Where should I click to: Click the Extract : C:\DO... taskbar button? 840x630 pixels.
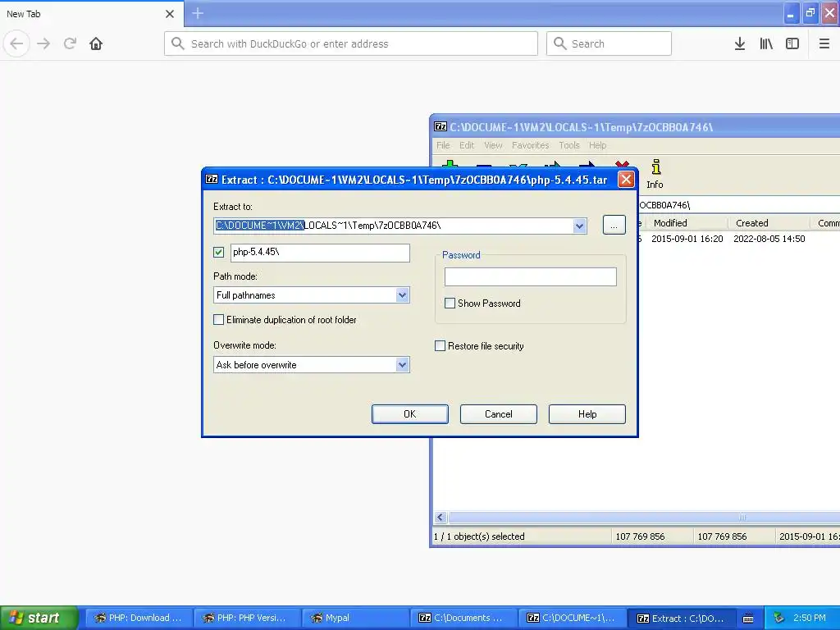(680, 619)
